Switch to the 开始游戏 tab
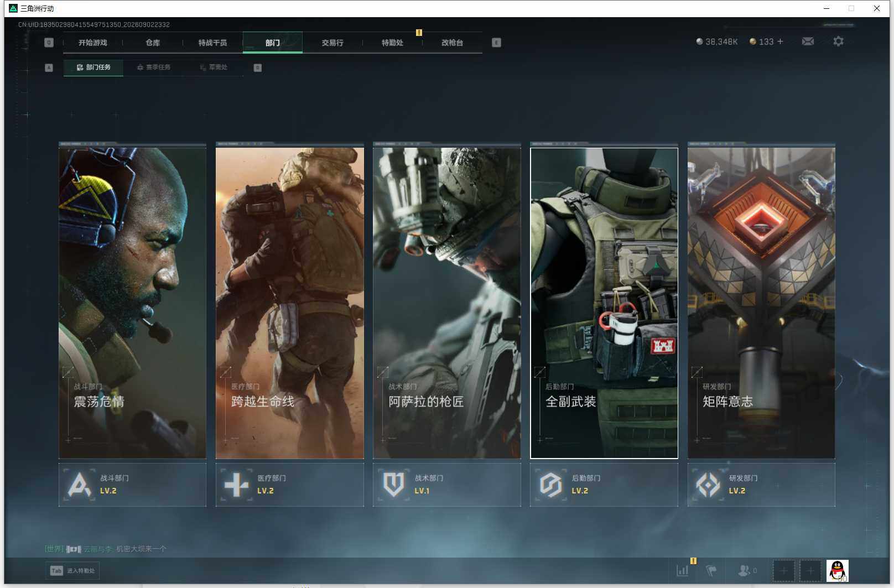Image resolution: width=894 pixels, height=588 pixels. pyautogui.click(x=93, y=43)
